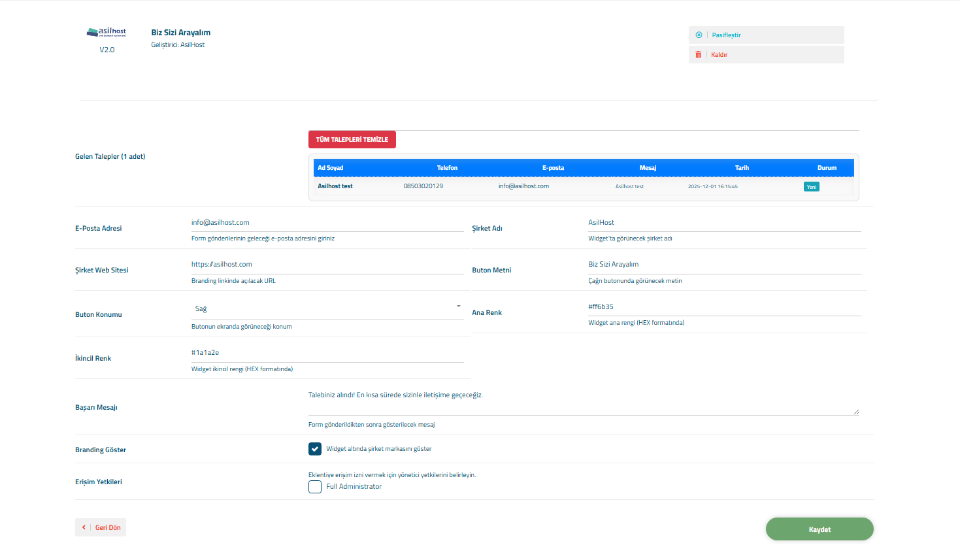Click the İkincil Renk hex color field
This screenshot has width=960, height=560.
[327, 353]
